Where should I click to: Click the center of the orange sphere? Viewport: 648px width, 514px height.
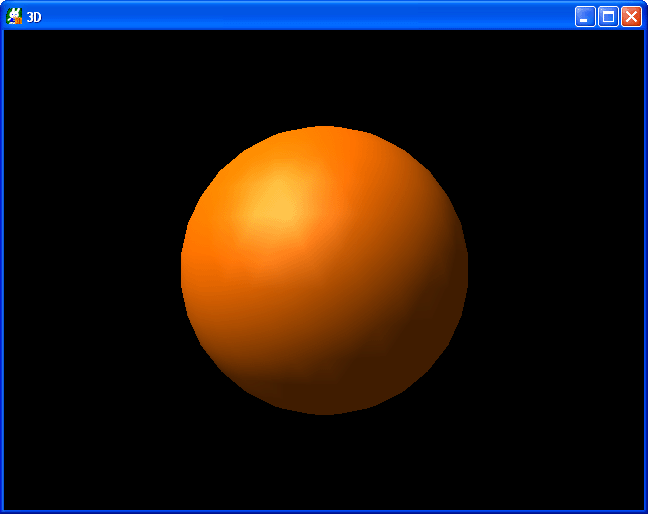pyautogui.click(x=324, y=270)
